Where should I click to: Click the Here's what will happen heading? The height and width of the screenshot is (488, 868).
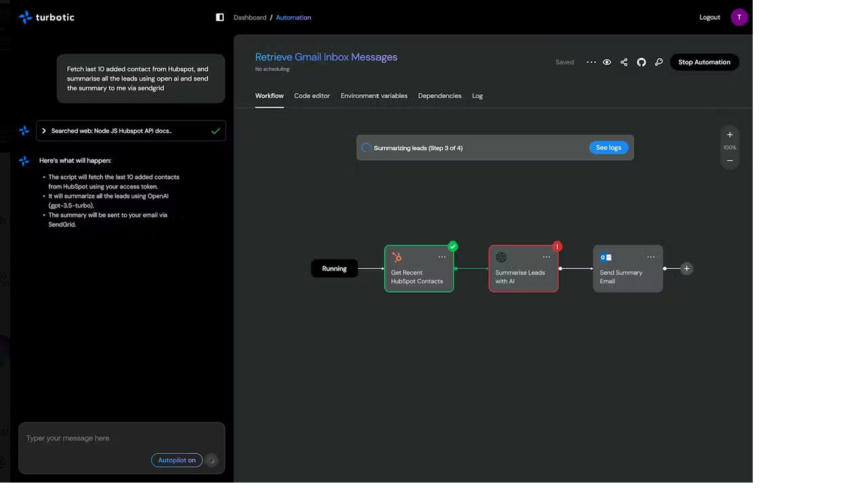(75, 161)
